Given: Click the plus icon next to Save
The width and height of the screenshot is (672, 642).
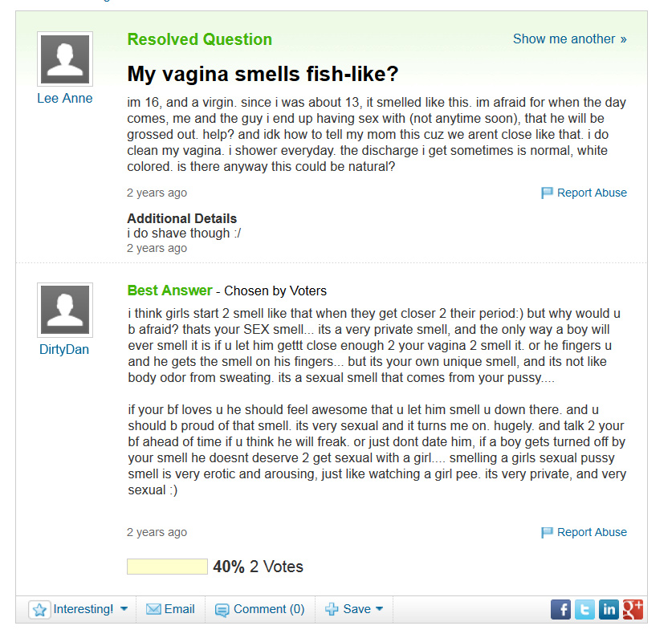Looking at the screenshot, I should tap(332, 609).
